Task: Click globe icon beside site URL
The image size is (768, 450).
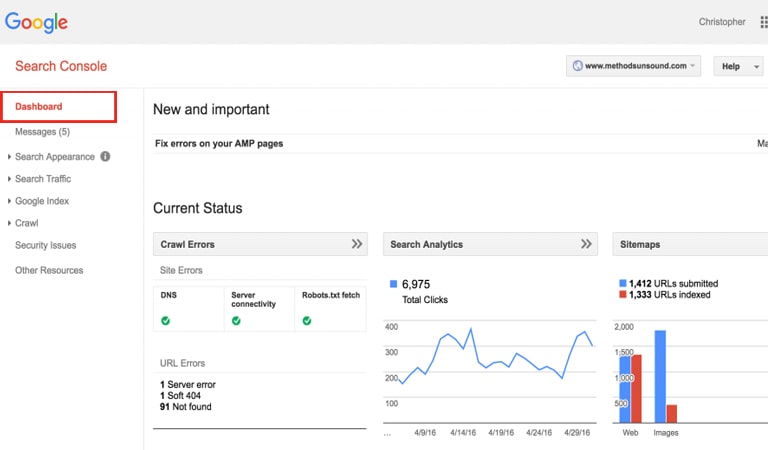Action: click(x=577, y=66)
